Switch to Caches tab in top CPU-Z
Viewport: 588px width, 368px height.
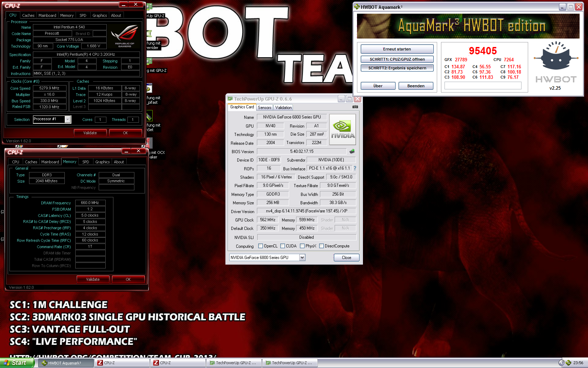point(28,15)
